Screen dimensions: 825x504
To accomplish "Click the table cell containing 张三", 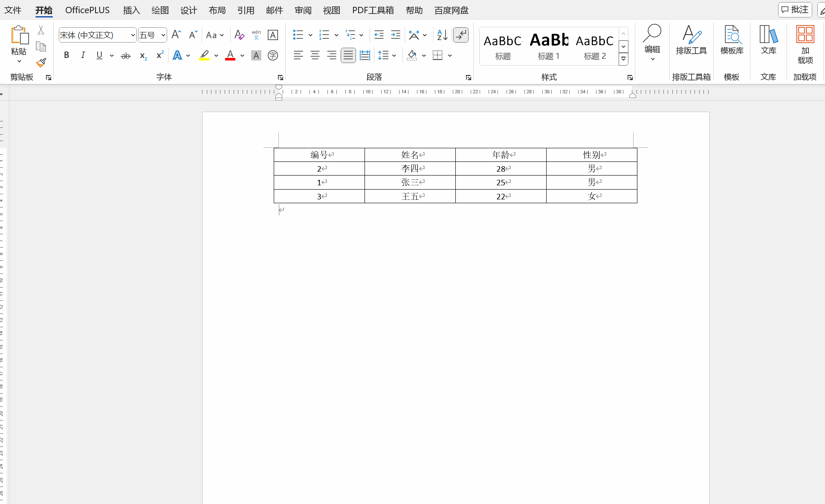I will pos(410,182).
